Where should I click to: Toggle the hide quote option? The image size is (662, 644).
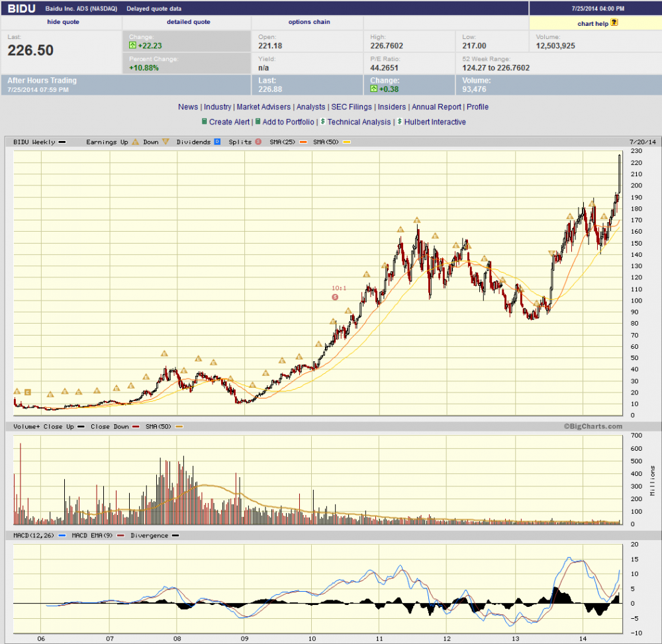(63, 22)
